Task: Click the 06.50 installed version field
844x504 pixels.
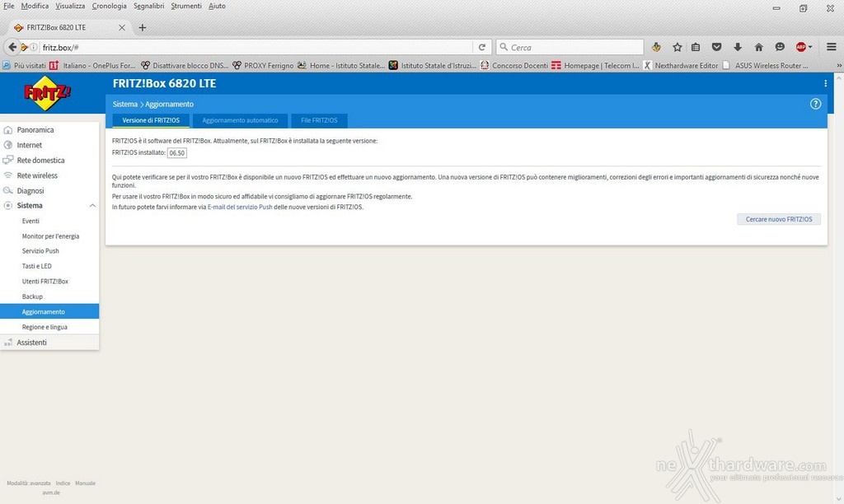Action: click(177, 153)
